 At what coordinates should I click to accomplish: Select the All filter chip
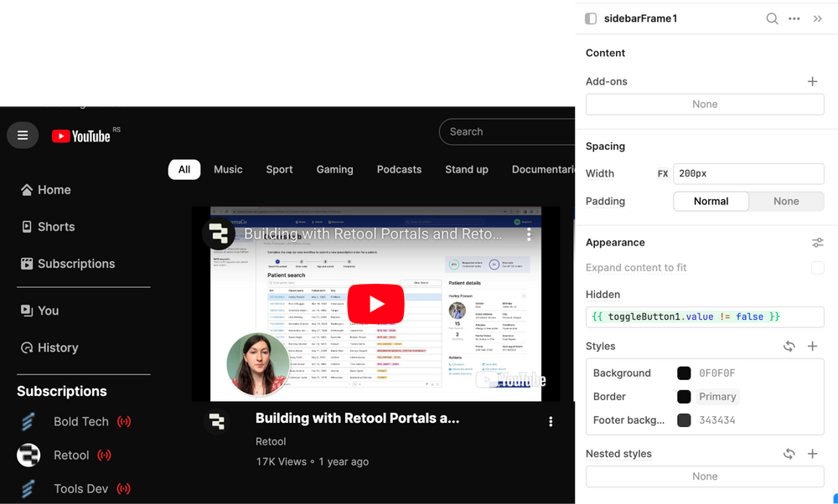click(184, 169)
